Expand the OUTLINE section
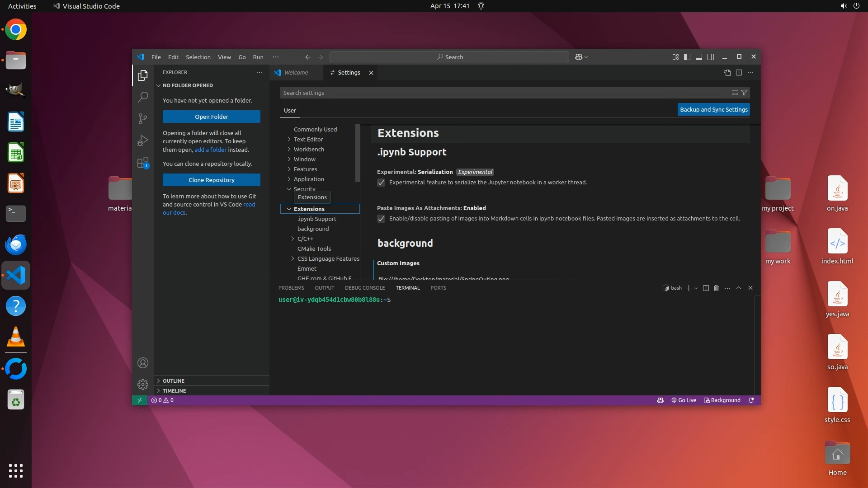This screenshot has width=868, height=488. point(174,381)
